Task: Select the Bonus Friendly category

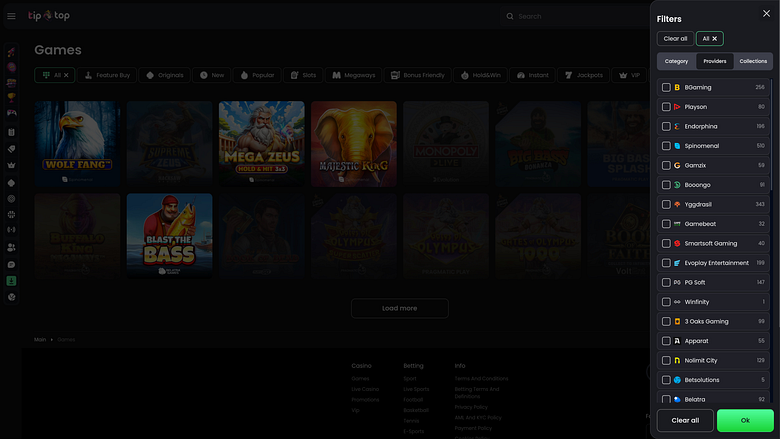Action: (x=417, y=75)
